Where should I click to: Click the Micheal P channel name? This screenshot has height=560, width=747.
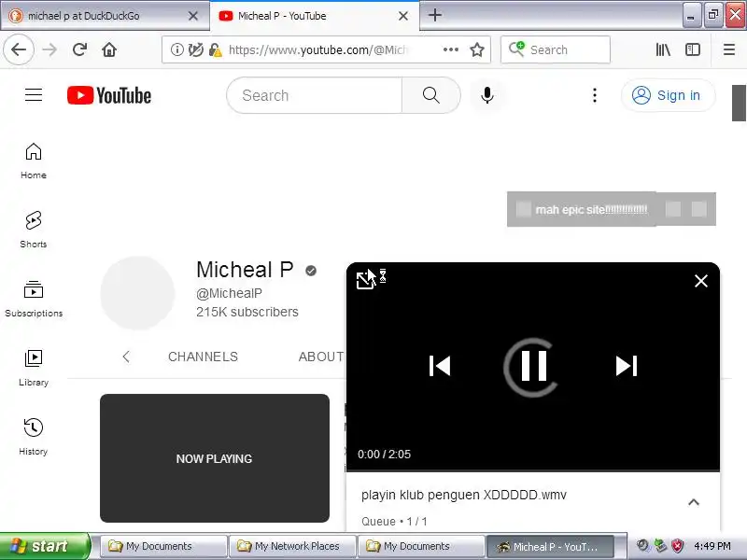[245, 270]
